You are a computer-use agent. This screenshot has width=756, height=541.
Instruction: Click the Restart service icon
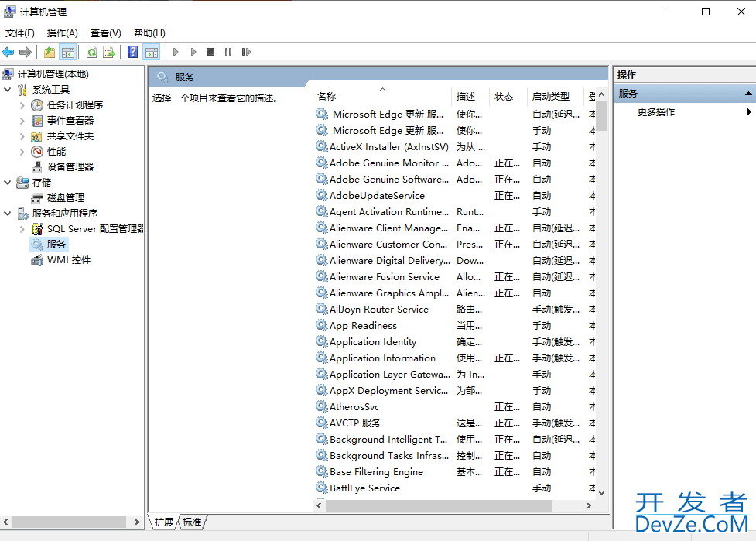click(x=246, y=52)
